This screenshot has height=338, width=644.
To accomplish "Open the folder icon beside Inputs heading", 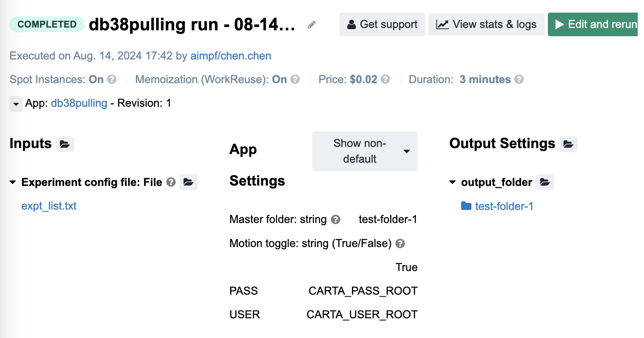I will (x=65, y=144).
